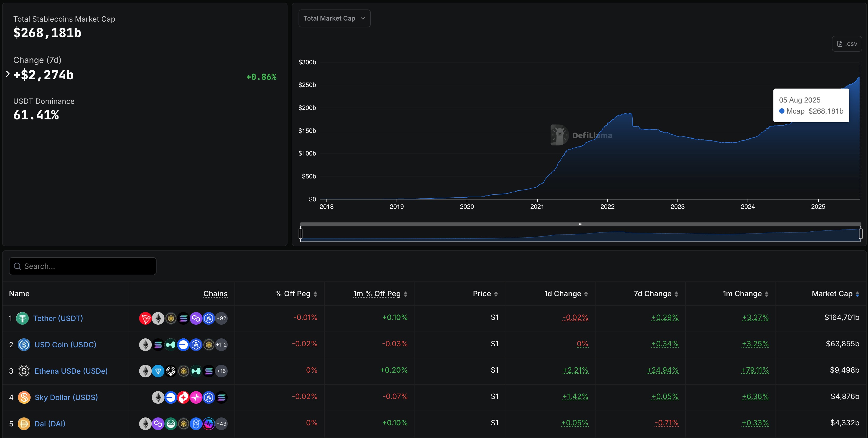Click the BSC chain icon in Tether row

click(171, 318)
